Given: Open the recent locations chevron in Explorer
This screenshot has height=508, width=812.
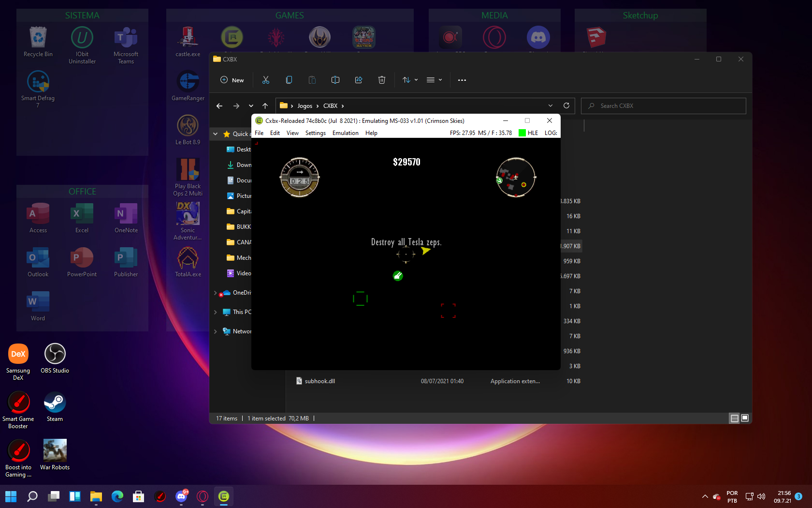Looking at the screenshot, I should [x=251, y=105].
